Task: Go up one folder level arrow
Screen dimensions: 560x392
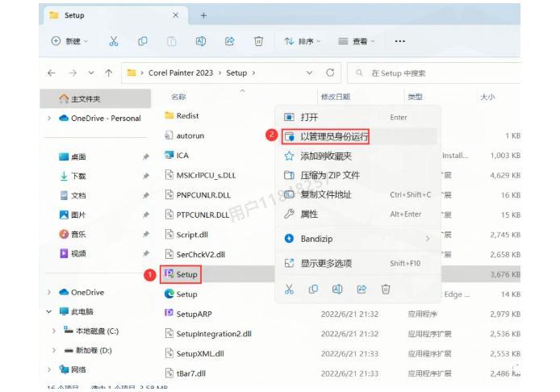Action: click(109, 73)
